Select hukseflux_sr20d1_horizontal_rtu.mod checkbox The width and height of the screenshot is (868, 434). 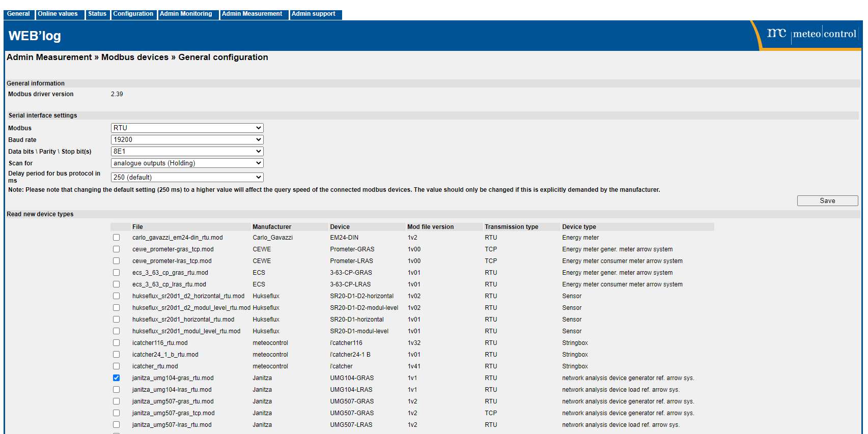point(117,320)
